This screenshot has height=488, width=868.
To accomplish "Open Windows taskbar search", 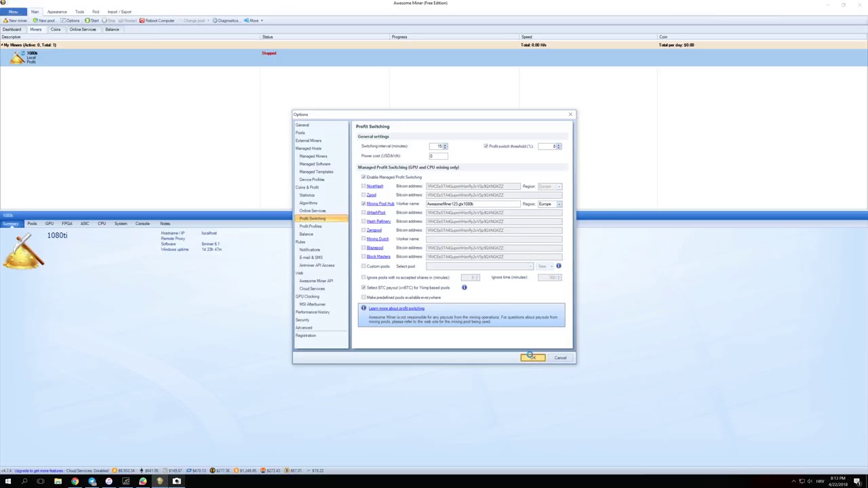I will [24, 482].
